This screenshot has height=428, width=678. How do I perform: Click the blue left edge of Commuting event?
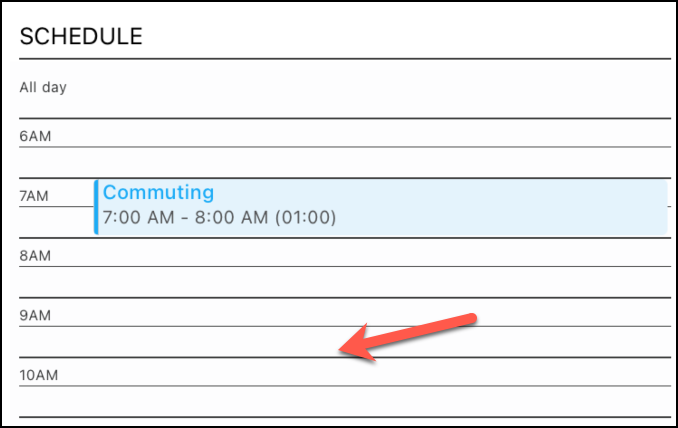pyautogui.click(x=96, y=208)
